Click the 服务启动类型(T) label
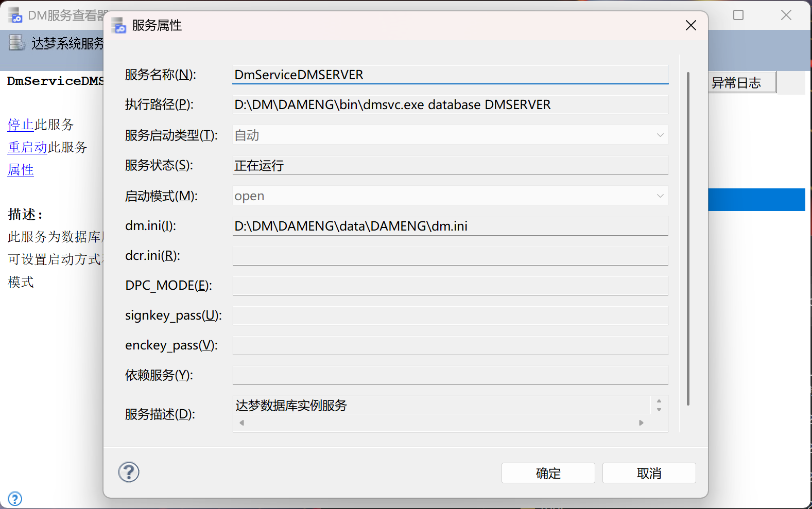812x509 pixels. (171, 135)
